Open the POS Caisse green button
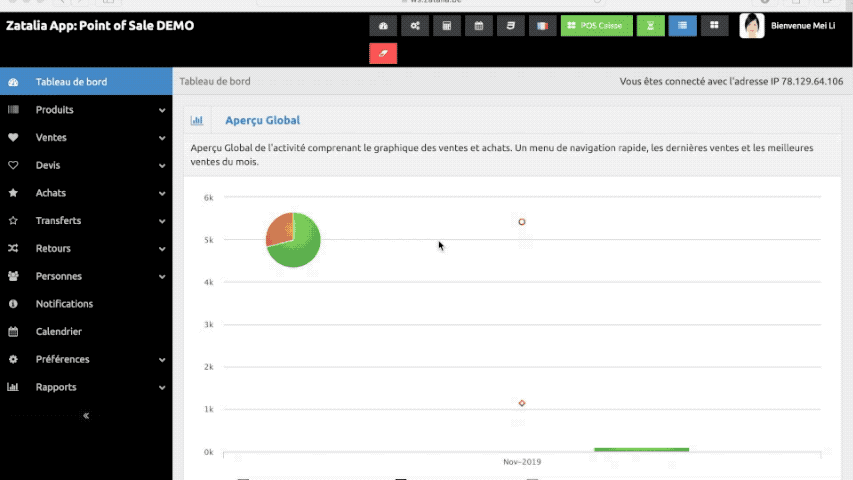The height and width of the screenshot is (480, 853). [x=596, y=26]
